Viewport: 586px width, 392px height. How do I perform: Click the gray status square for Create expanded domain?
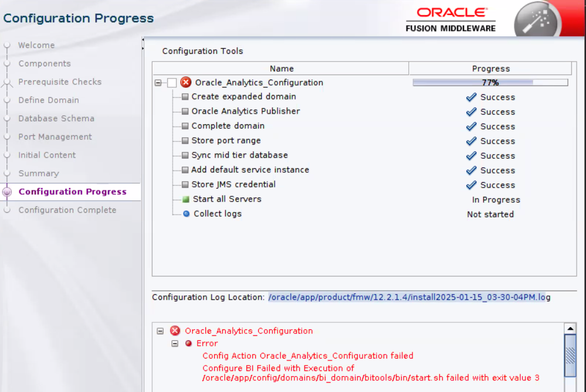coord(185,97)
